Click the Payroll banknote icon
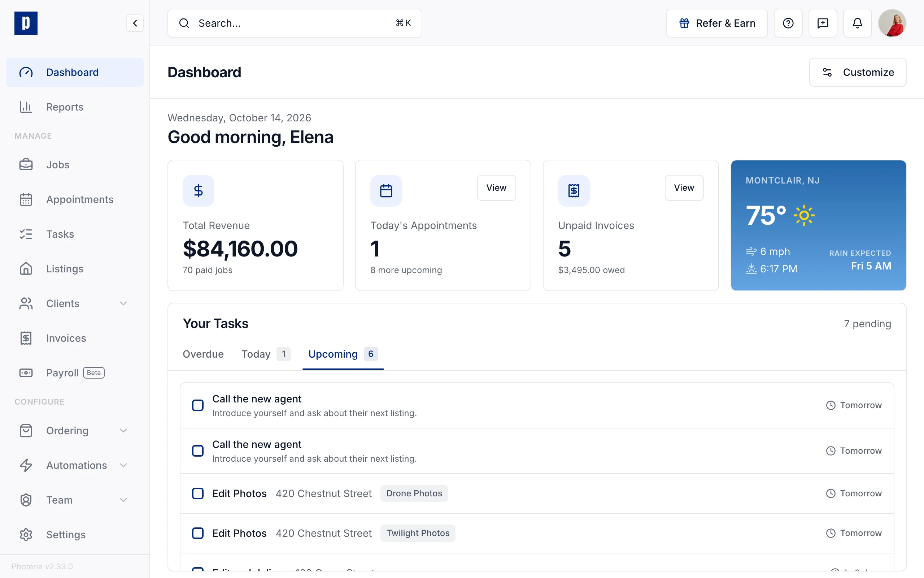Screen dimensions: 924x578 click(26, 373)
